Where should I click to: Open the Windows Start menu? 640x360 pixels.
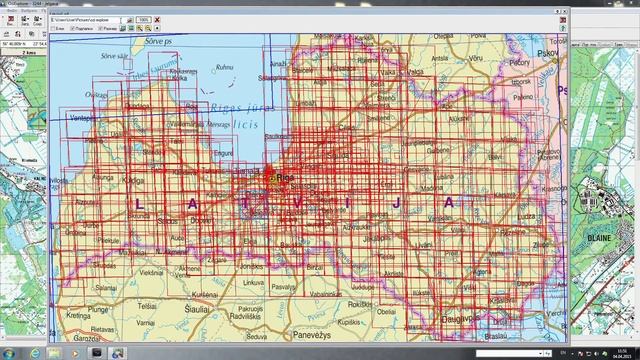point(9,353)
